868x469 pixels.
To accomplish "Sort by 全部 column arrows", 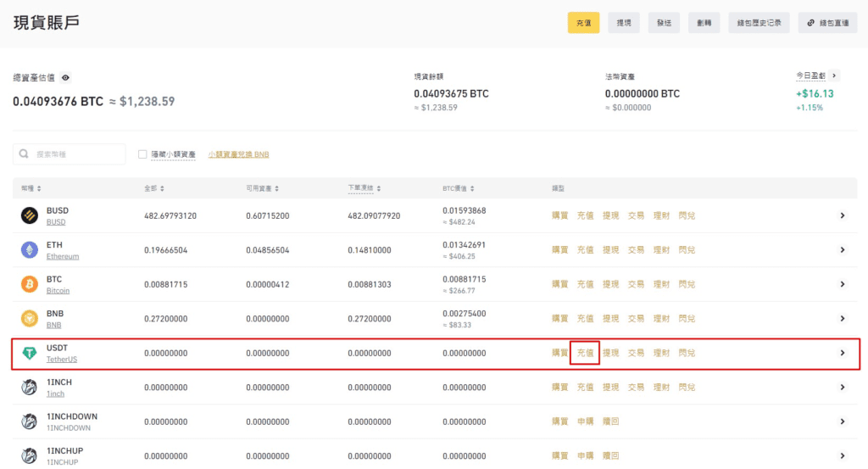I will click(x=162, y=189).
